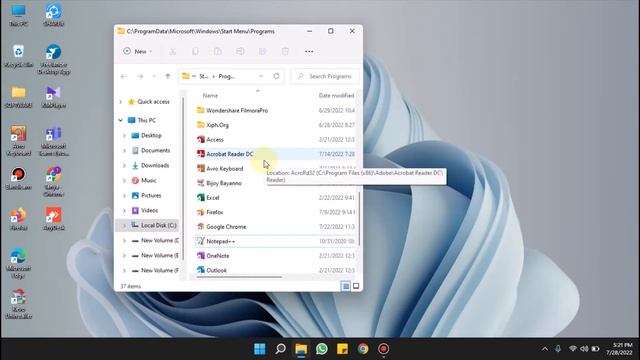The width and height of the screenshot is (640, 360).
Task: Open the See more three-dots menu
Action: pos(309,51)
